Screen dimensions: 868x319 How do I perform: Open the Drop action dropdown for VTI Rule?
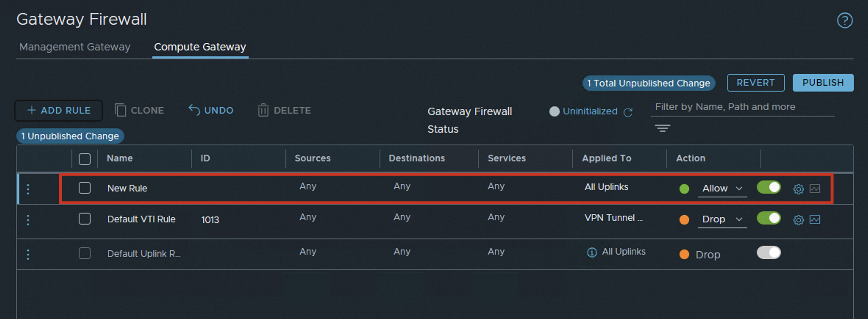pyautogui.click(x=722, y=219)
